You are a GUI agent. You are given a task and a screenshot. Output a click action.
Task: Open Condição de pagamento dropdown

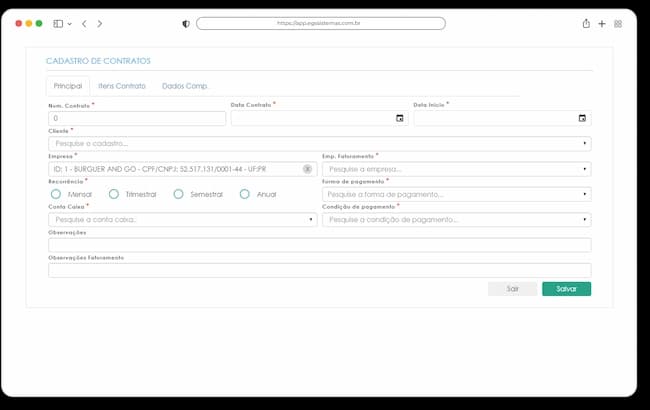point(456,219)
